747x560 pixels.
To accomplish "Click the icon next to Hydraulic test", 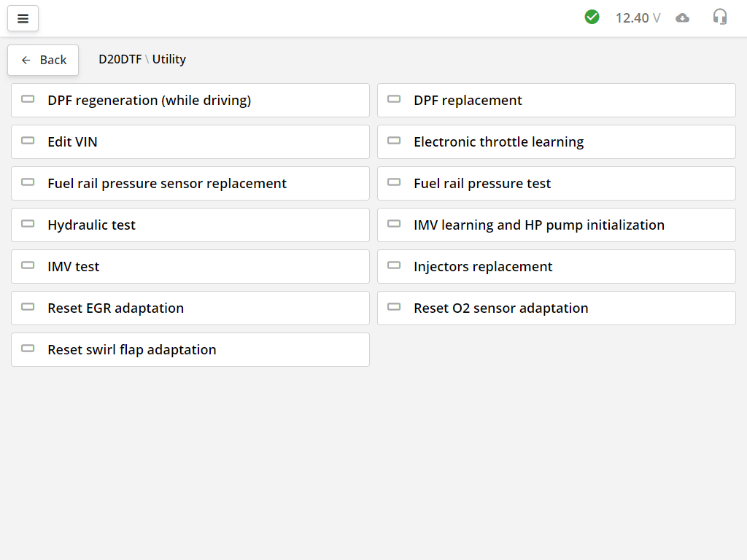I will [x=28, y=224].
